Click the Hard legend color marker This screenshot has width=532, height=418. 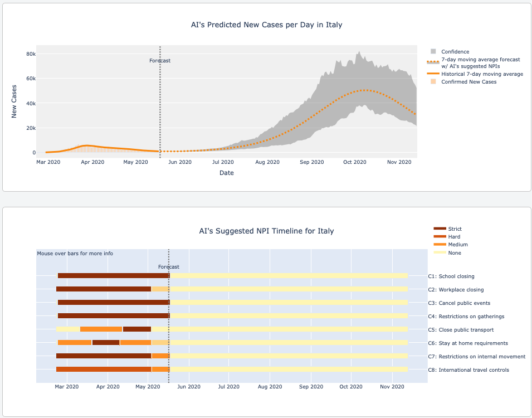coord(440,237)
